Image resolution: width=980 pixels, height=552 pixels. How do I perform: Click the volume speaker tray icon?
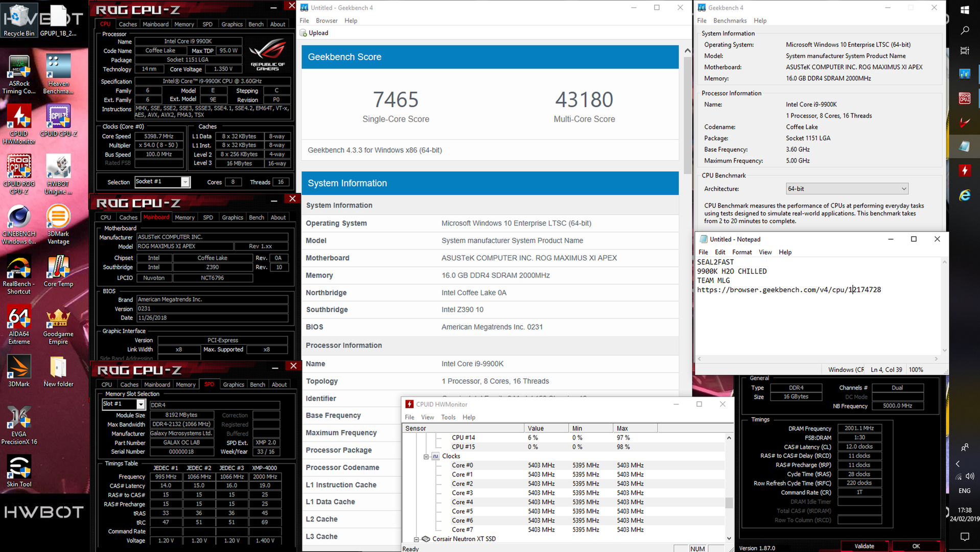point(970,476)
